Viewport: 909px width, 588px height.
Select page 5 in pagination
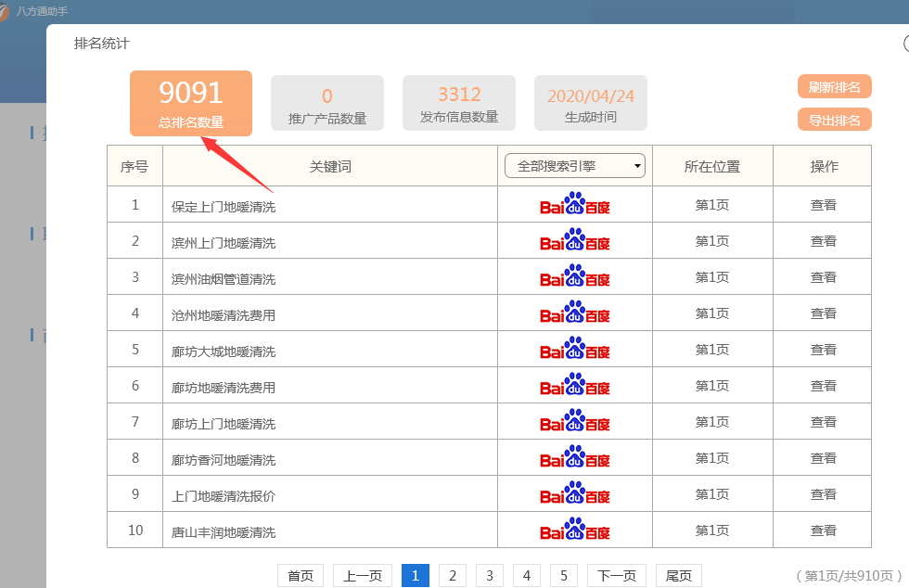(x=564, y=576)
